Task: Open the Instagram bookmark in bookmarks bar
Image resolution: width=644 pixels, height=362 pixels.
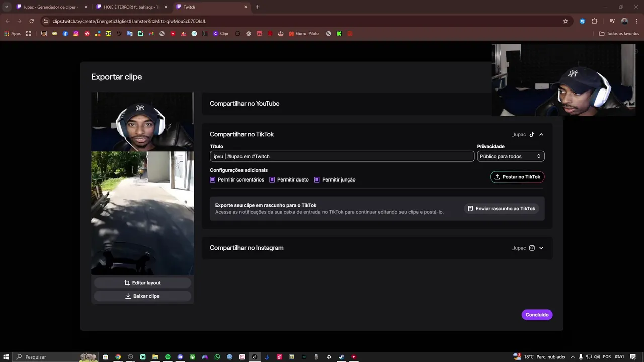Action: 76,34
